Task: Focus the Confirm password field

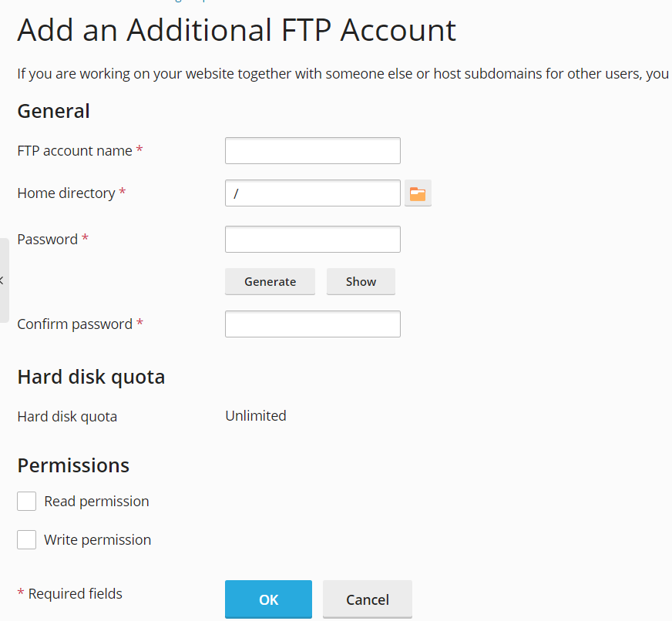Action: click(312, 324)
